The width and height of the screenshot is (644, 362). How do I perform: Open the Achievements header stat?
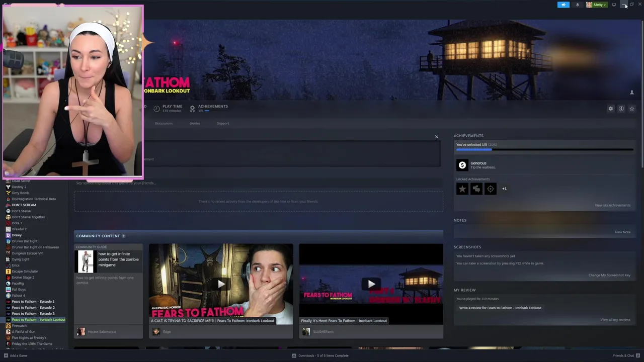[x=209, y=108]
